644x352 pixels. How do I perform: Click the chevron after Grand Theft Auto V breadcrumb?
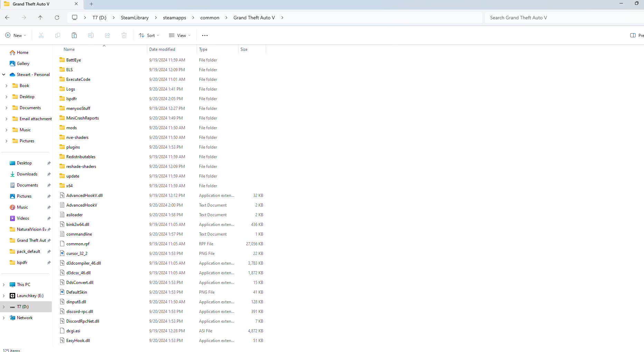[282, 18]
